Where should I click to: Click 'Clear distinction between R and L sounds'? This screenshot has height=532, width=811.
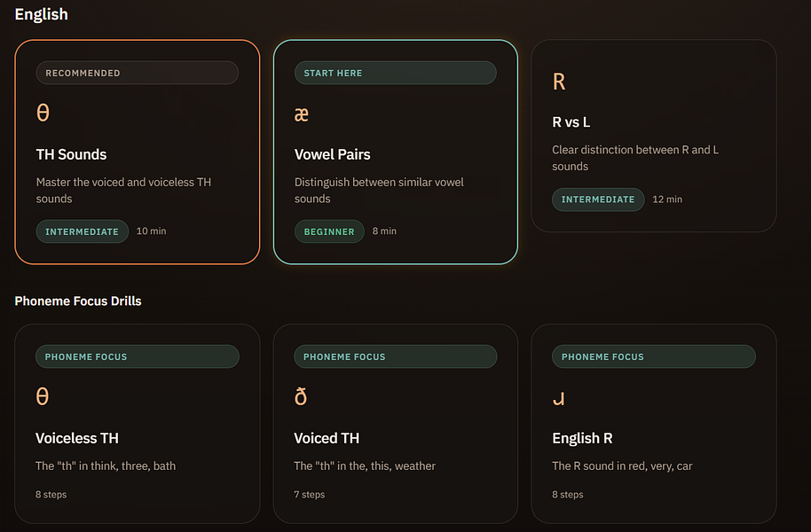click(x=635, y=158)
